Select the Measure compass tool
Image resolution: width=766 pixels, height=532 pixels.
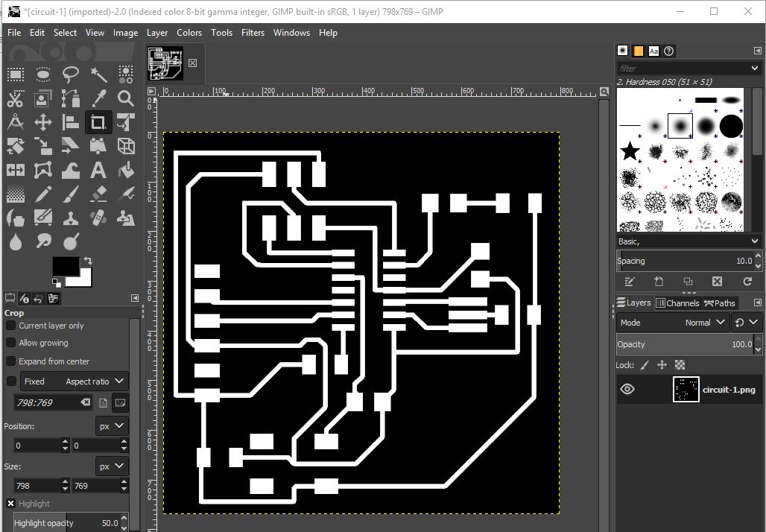tap(15, 122)
